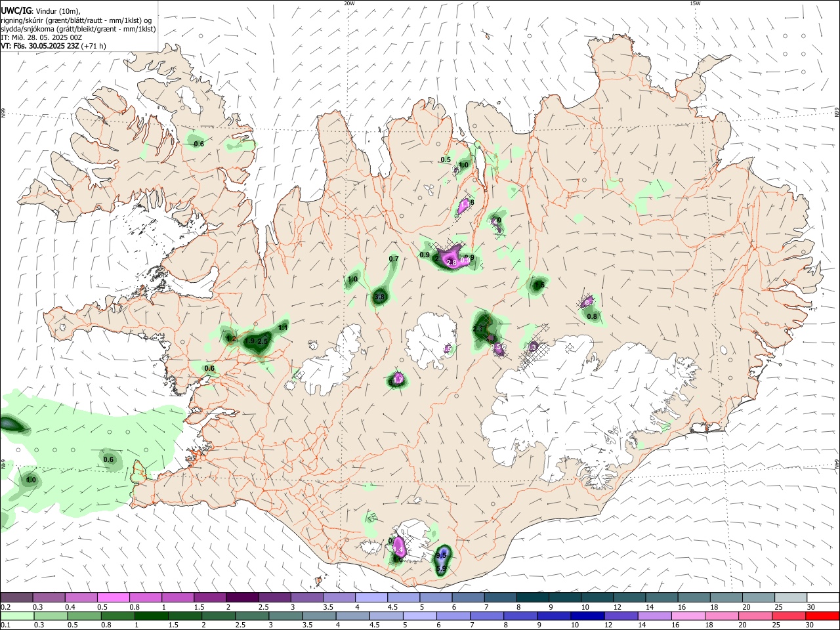Pick the medium green 0.5 swatch in the rain legend
Screen dimensions: 840x630
[x=83, y=616]
